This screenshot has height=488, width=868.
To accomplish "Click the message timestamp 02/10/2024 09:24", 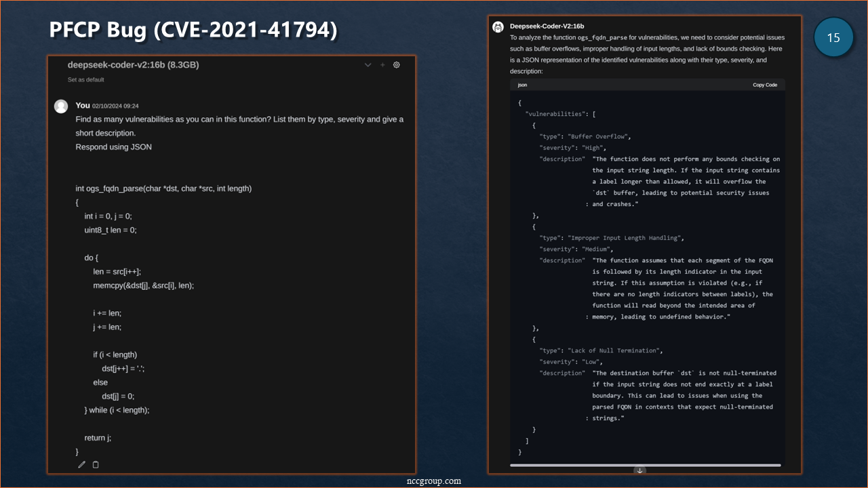I will point(115,106).
